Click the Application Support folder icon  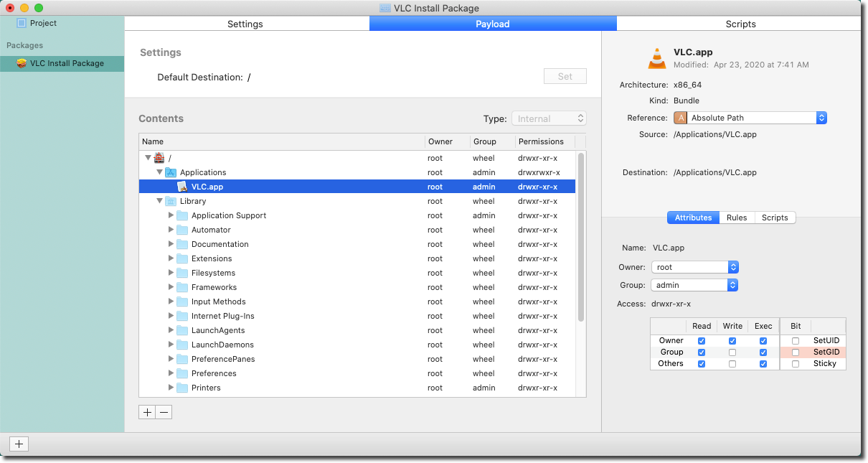(182, 215)
